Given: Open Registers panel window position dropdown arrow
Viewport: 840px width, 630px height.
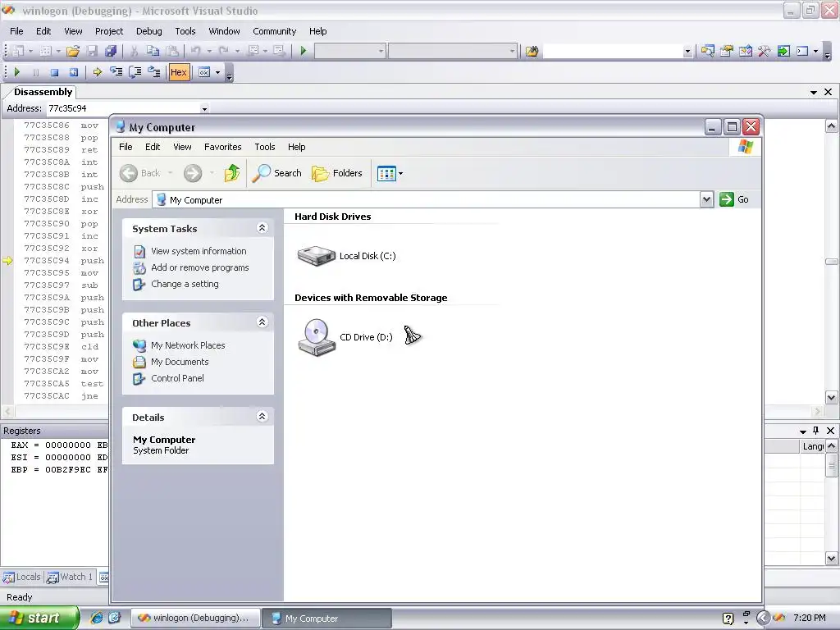Looking at the screenshot, I should pyautogui.click(x=802, y=431).
